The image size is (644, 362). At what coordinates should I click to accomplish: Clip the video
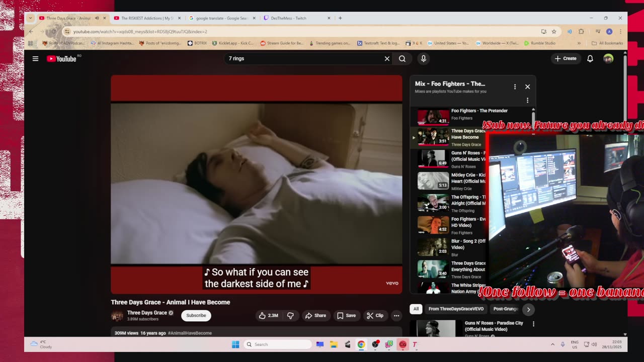375,316
